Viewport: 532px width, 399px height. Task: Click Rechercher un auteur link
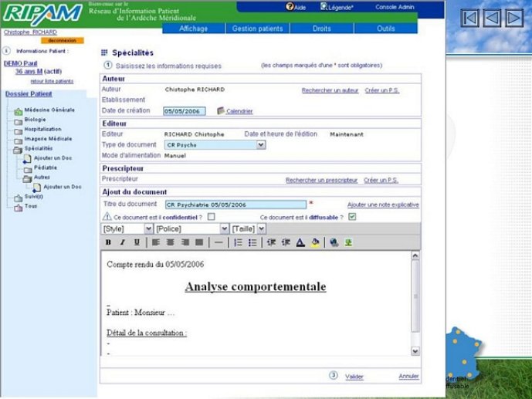click(x=330, y=90)
